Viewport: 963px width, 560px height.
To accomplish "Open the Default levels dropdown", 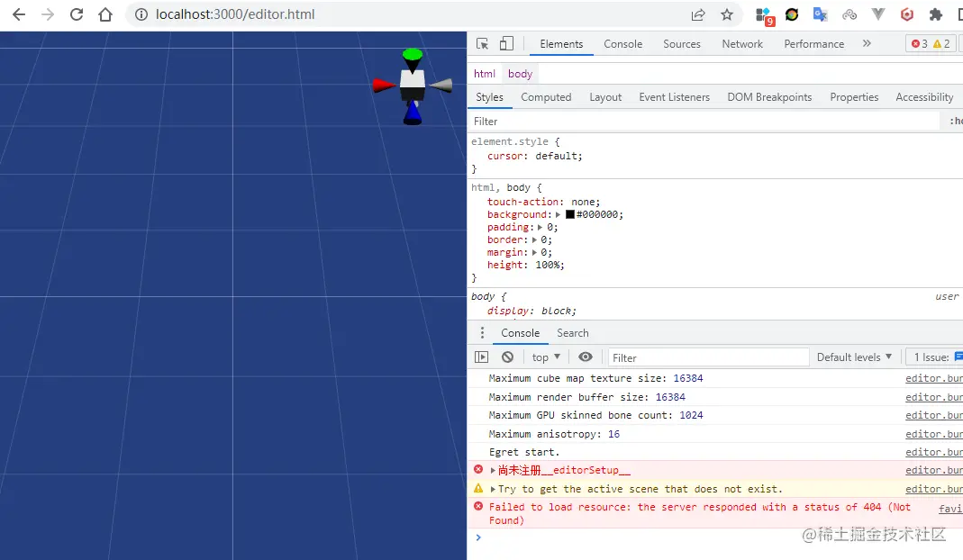I will (x=854, y=357).
